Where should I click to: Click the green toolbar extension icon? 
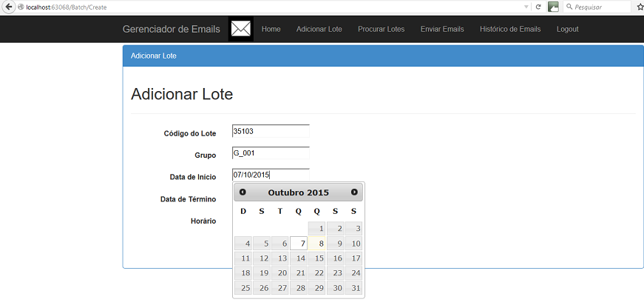coord(553,7)
